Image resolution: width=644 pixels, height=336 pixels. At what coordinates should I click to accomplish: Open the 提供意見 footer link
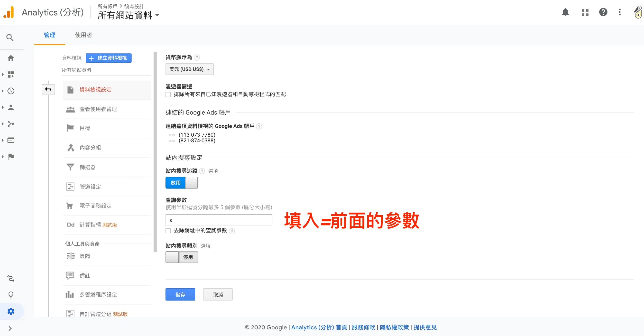[x=425, y=327]
